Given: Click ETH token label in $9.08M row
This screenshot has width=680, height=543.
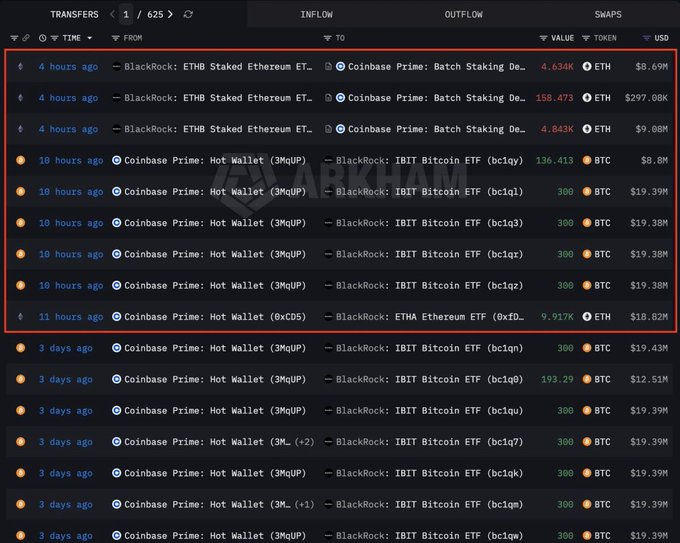Looking at the screenshot, I should tap(602, 129).
